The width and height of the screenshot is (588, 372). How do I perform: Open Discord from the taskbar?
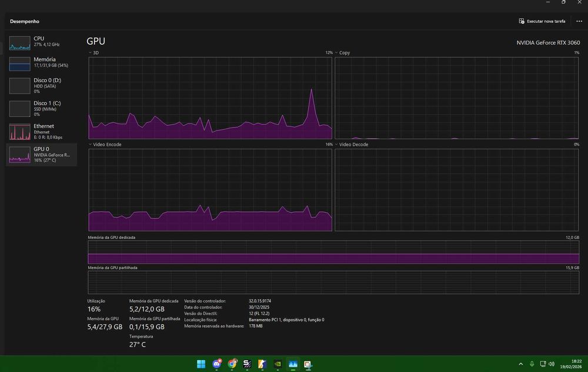[x=217, y=364]
